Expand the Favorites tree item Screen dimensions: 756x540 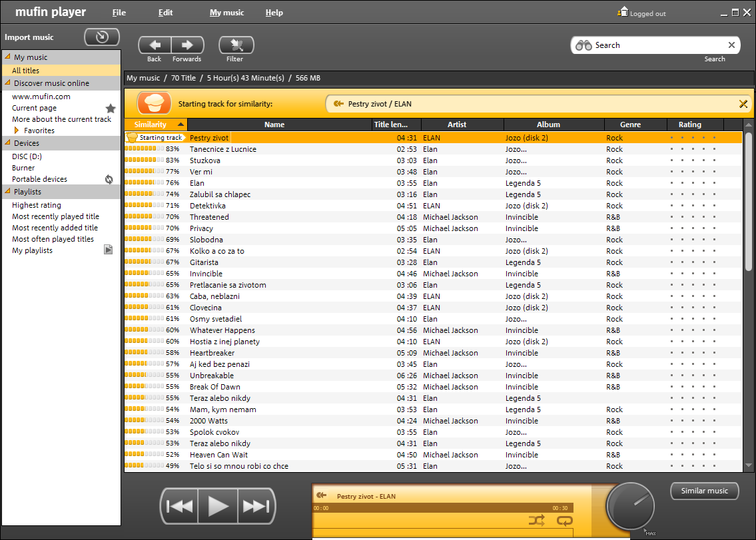pyautogui.click(x=17, y=131)
